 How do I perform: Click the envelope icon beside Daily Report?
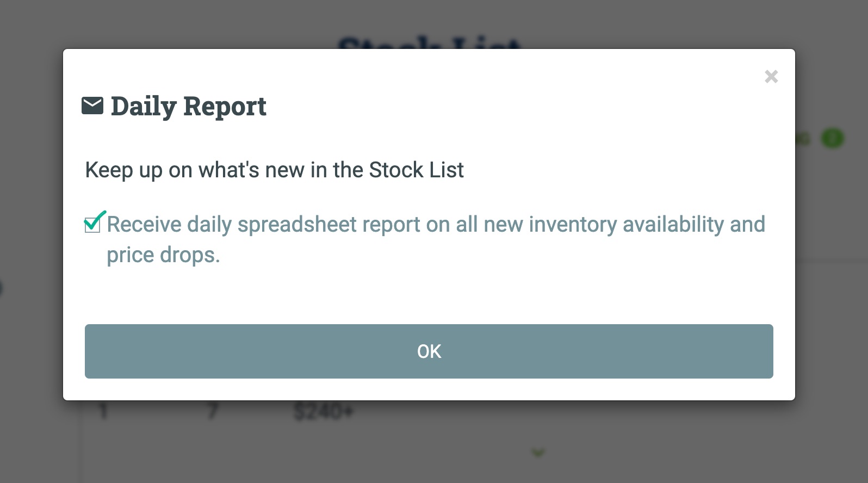click(x=93, y=106)
